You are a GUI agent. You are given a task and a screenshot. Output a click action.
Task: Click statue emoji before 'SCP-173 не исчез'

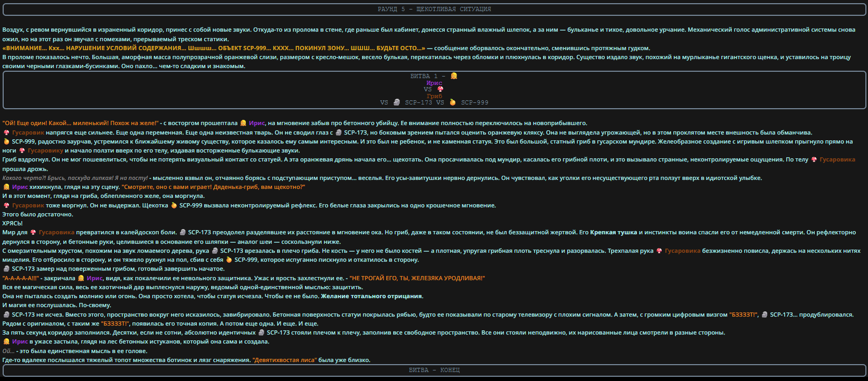[x=6, y=315]
